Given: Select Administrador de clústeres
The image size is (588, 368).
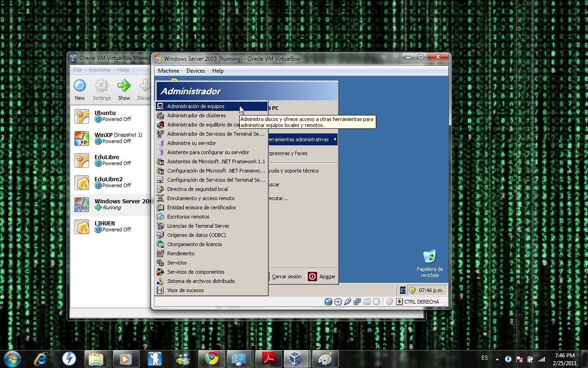Looking at the screenshot, I should pyautogui.click(x=211, y=115).
